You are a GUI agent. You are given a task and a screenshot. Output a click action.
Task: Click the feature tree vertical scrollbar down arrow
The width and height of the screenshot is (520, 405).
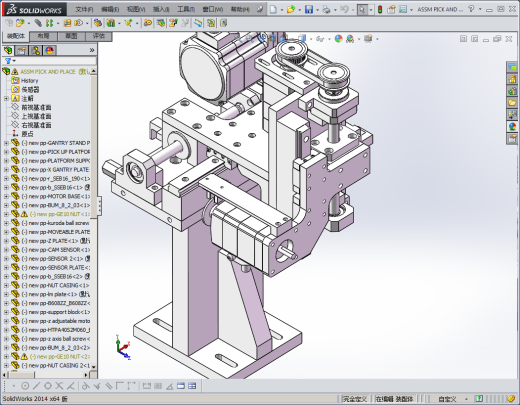pos(94,367)
